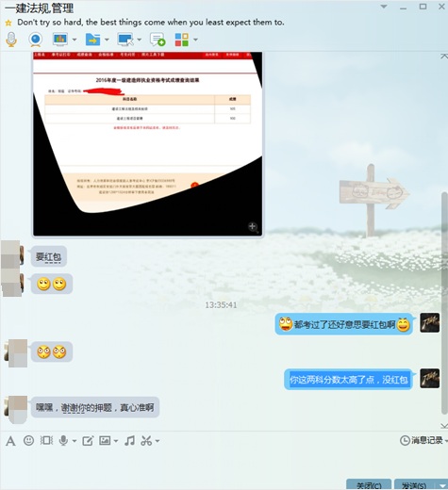
Task: Expand the voice message microphone dropdown
Action: pos(75,441)
